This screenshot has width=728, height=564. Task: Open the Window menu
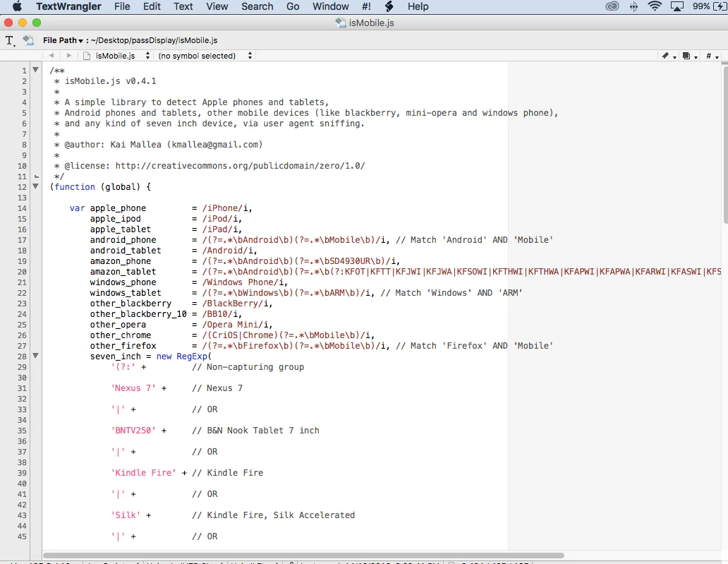(x=331, y=6)
